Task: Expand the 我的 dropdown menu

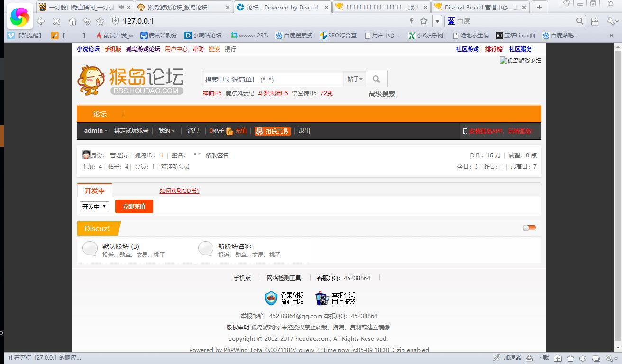Action: click(x=167, y=131)
